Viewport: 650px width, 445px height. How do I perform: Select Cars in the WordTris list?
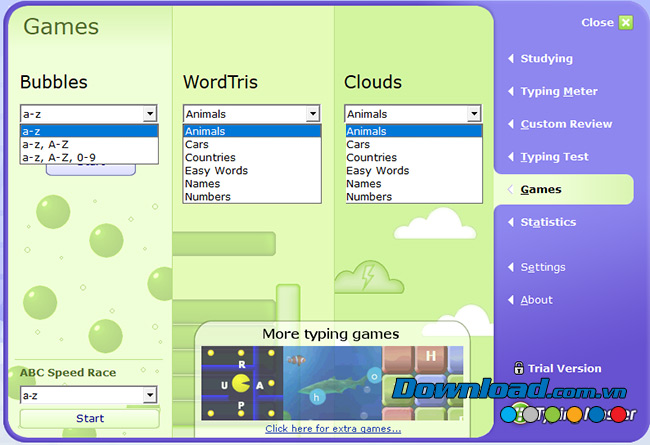coord(252,144)
